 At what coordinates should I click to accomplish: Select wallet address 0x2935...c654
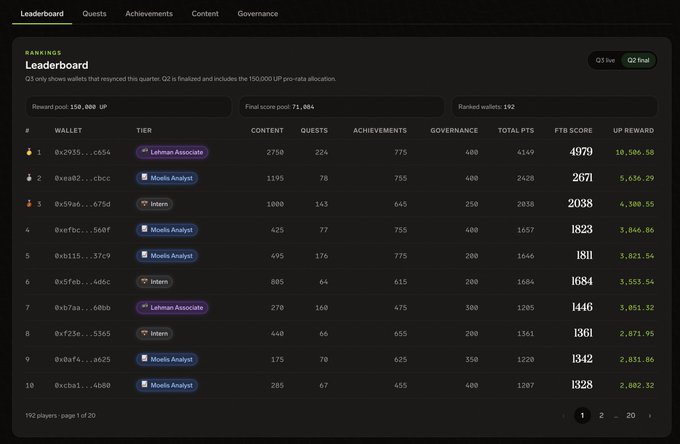point(82,152)
